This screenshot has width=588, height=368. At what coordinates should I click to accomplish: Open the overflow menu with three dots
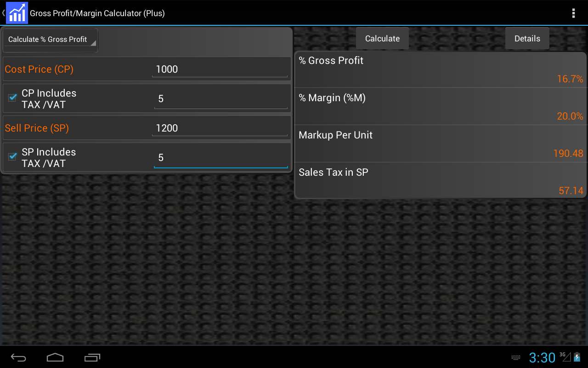(x=573, y=13)
